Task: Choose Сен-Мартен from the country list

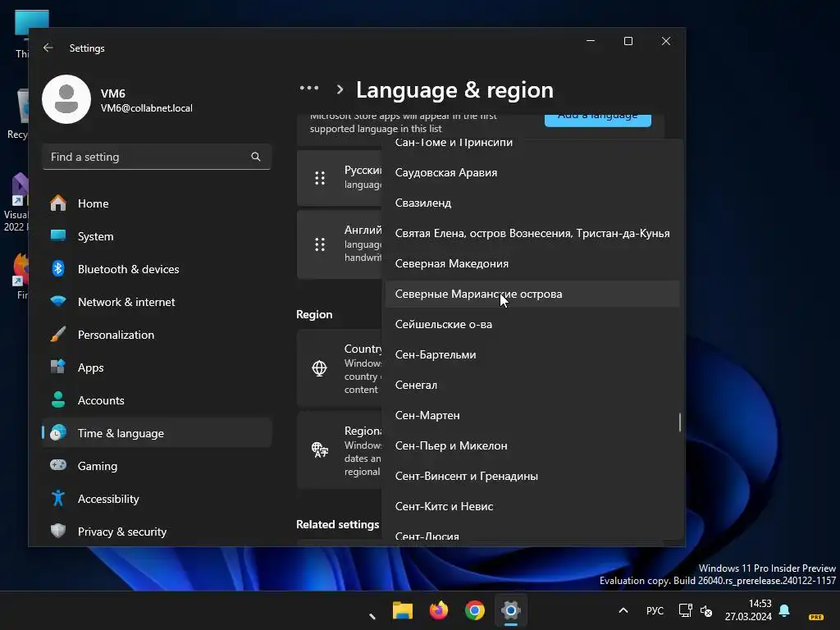Action: [532, 415]
